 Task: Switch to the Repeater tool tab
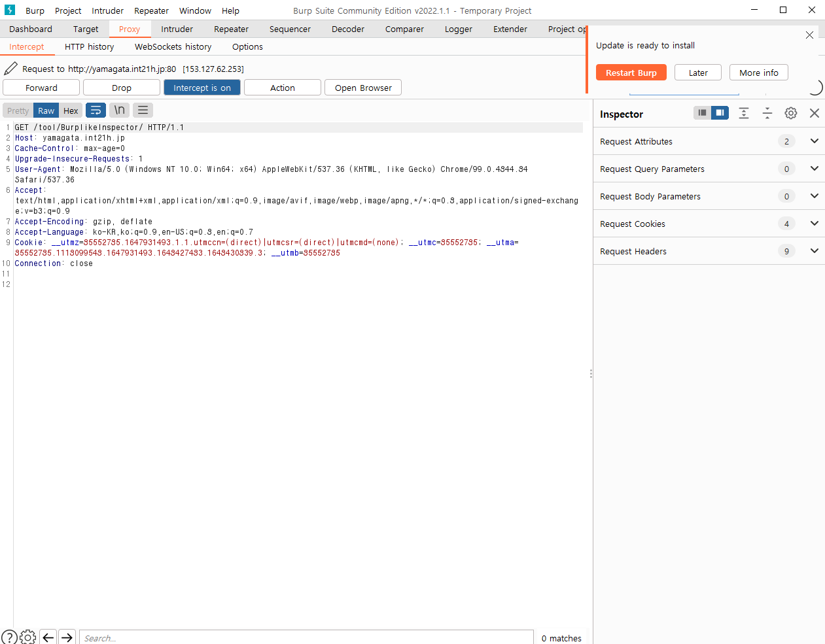[232, 29]
